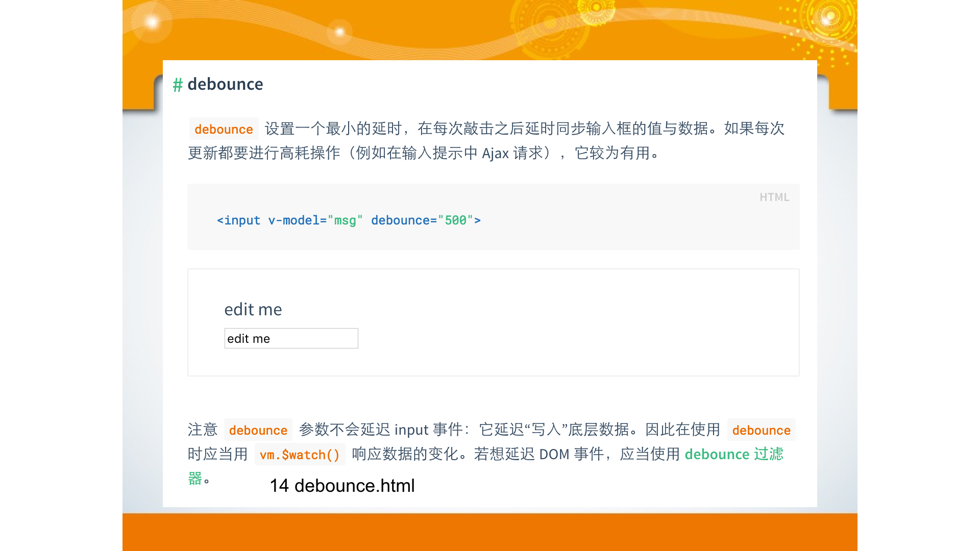Viewport: 980px width, 551px height.
Task: Click the input v-model code line
Action: [349, 220]
